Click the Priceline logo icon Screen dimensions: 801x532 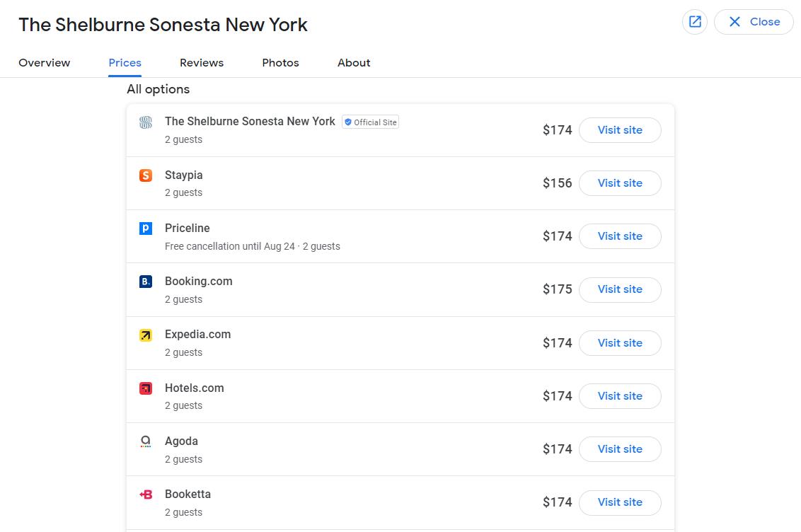pyautogui.click(x=145, y=228)
